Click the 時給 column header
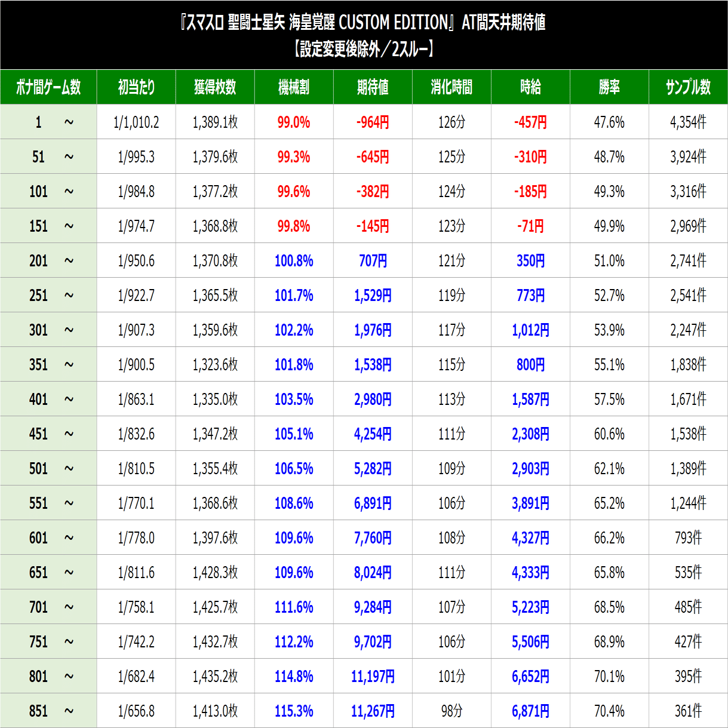Image resolution: width=728 pixels, height=728 pixels. 530,87
